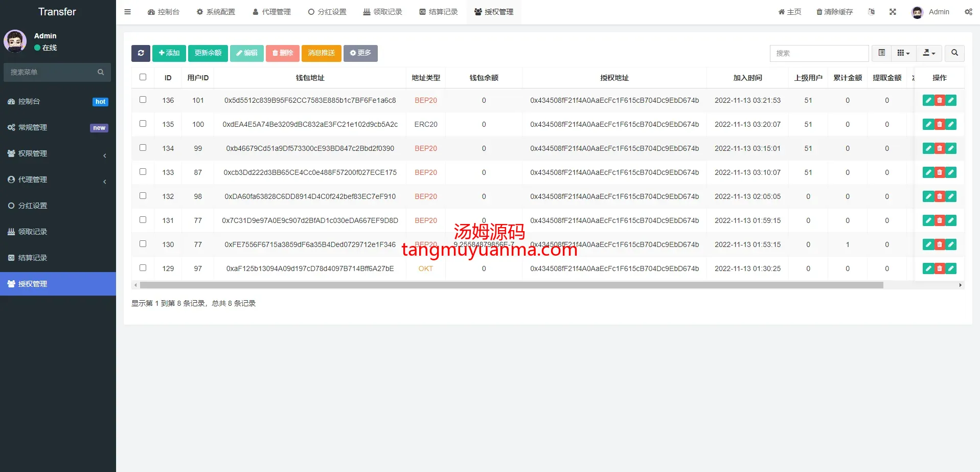Viewport: 980px width, 472px height.
Task: Open the columns display dropdown
Action: [903, 53]
